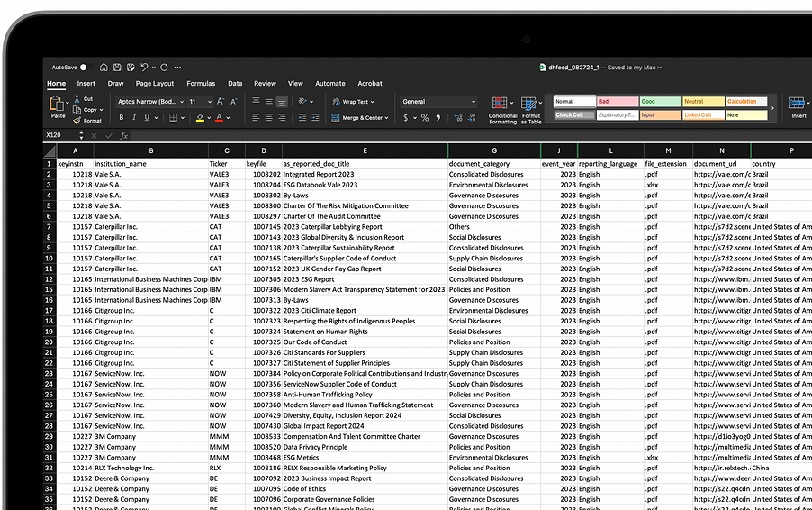Align cell contents to top
The height and width of the screenshot is (510, 812).
[x=256, y=102]
